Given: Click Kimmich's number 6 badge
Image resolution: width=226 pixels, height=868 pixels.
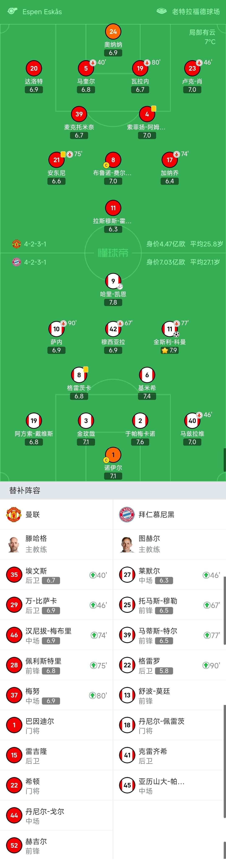Looking at the screenshot, I should point(147,375).
